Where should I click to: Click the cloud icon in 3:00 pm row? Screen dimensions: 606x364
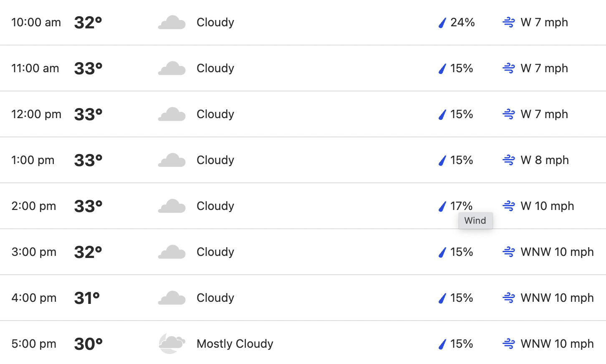(x=172, y=252)
